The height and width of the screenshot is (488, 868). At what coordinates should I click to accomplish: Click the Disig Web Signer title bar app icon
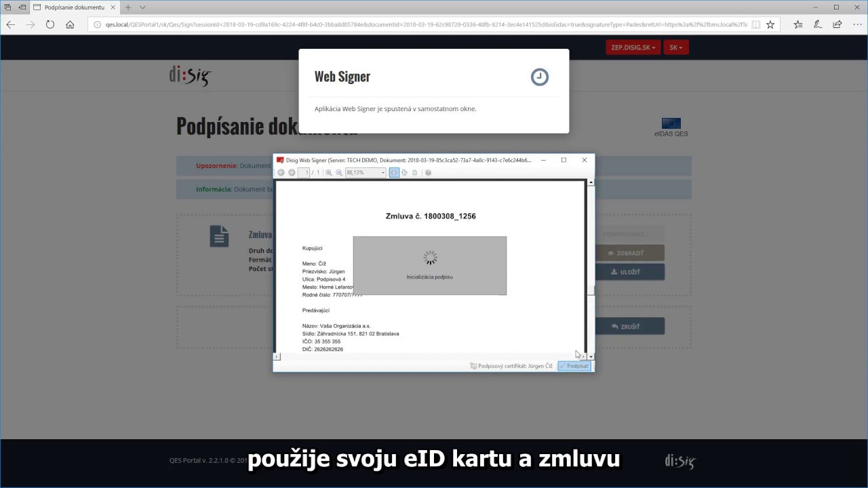(x=280, y=161)
